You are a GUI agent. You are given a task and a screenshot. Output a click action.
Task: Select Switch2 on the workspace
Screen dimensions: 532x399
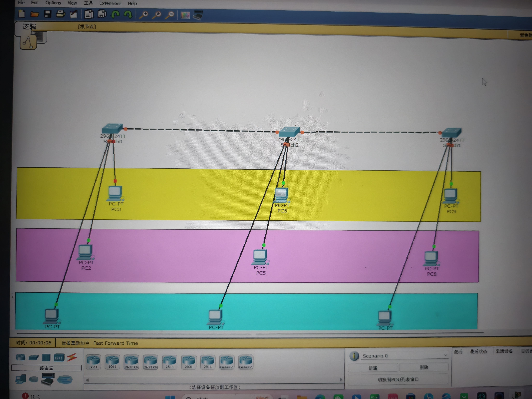coord(289,132)
